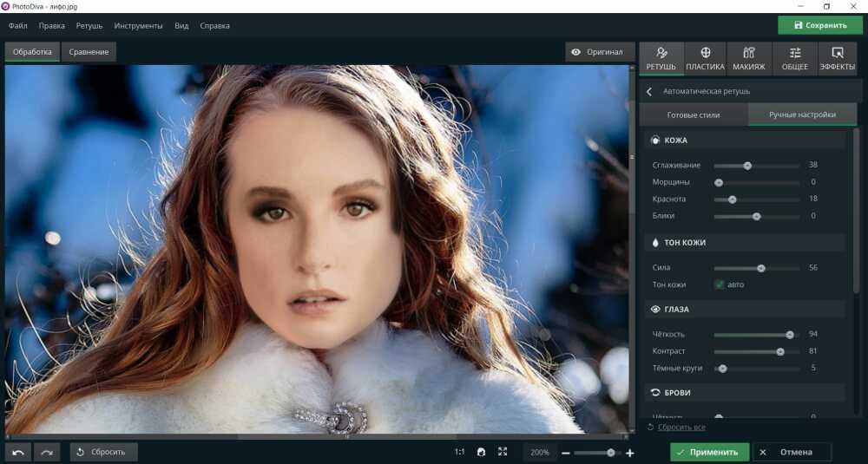Image resolution: width=868 pixels, height=464 pixels.
Task: Switch to the Готовые стили tab
Action: [693, 114]
